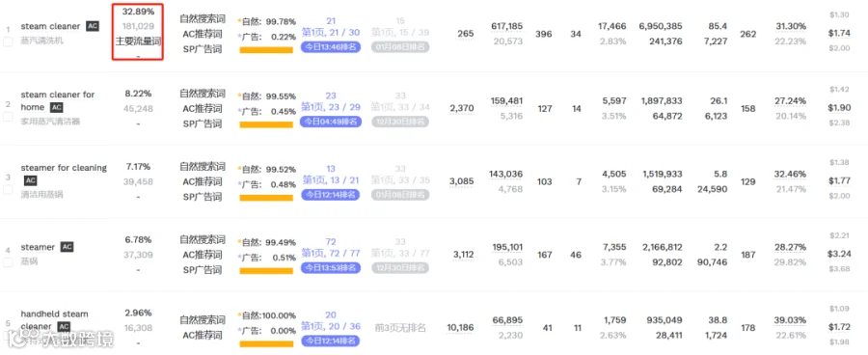The width and height of the screenshot is (868, 355).
Task: Click the orange traffic bar in the steamer row
Action: click(266, 271)
